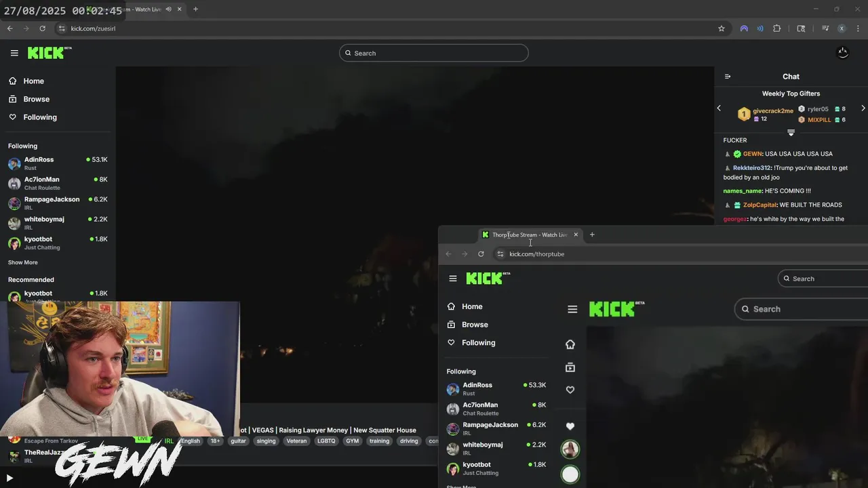Select the guitar stream tag
868x488 pixels.
[238, 441]
